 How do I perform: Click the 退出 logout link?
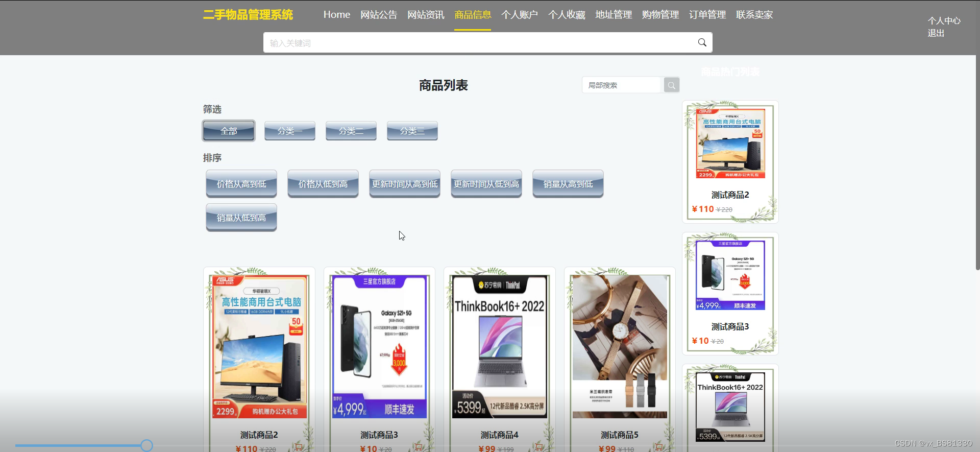point(936,33)
